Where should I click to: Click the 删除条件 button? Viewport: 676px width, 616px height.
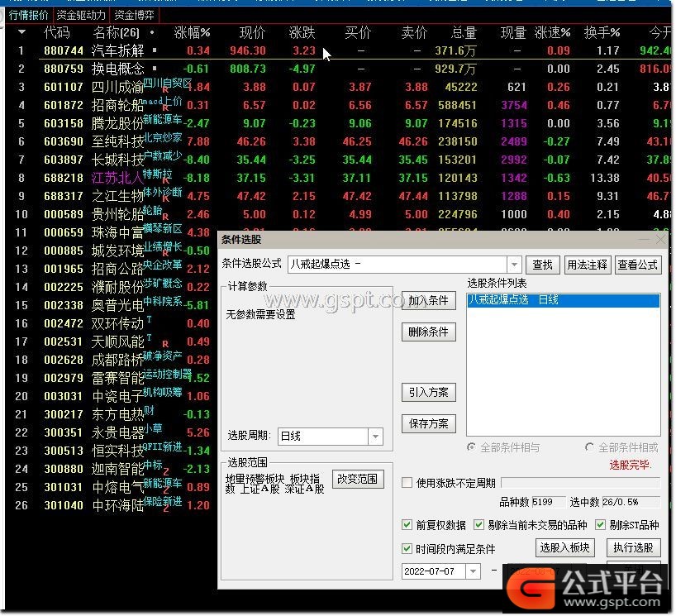coord(429,332)
